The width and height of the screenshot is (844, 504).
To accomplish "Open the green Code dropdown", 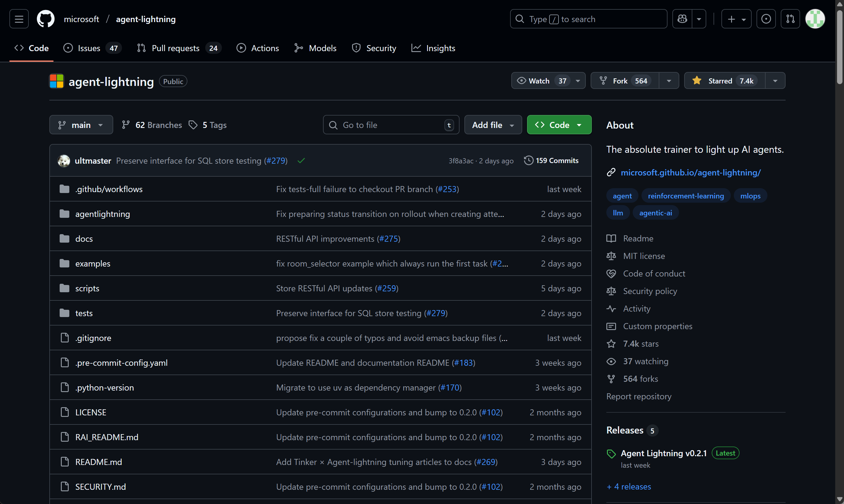I will 559,125.
